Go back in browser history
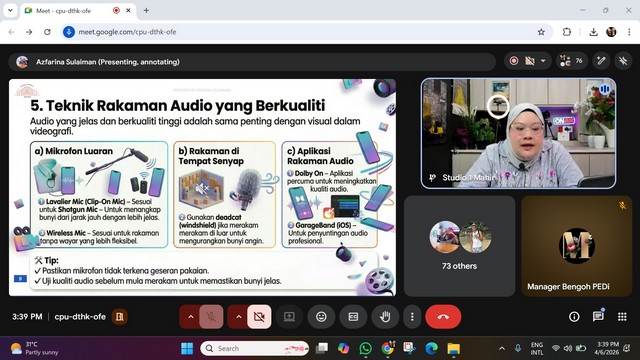Image resolution: width=640 pixels, height=360 pixels. point(11,32)
